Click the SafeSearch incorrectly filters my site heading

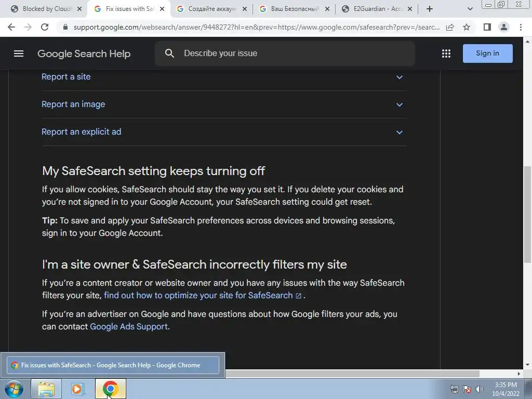(x=194, y=264)
